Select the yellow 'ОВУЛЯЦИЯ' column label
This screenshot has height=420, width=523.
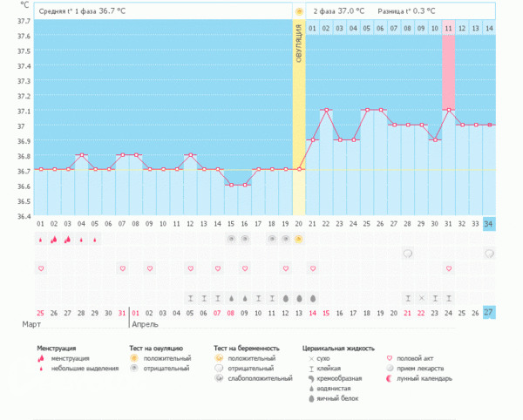click(299, 42)
